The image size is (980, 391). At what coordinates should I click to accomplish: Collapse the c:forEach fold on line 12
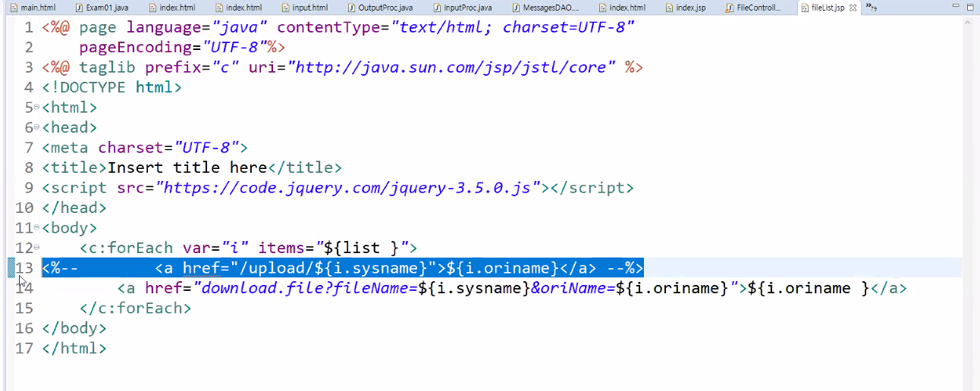point(36,247)
